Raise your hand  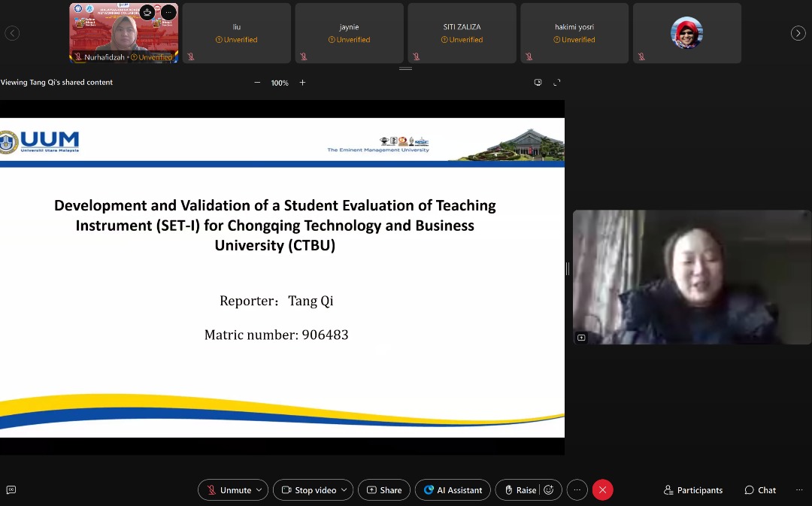point(523,489)
